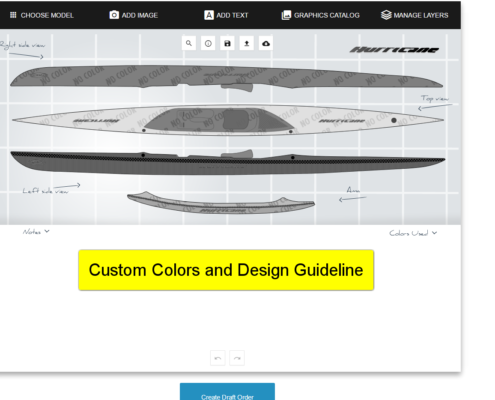Open the Choose Model menu

[42, 15]
